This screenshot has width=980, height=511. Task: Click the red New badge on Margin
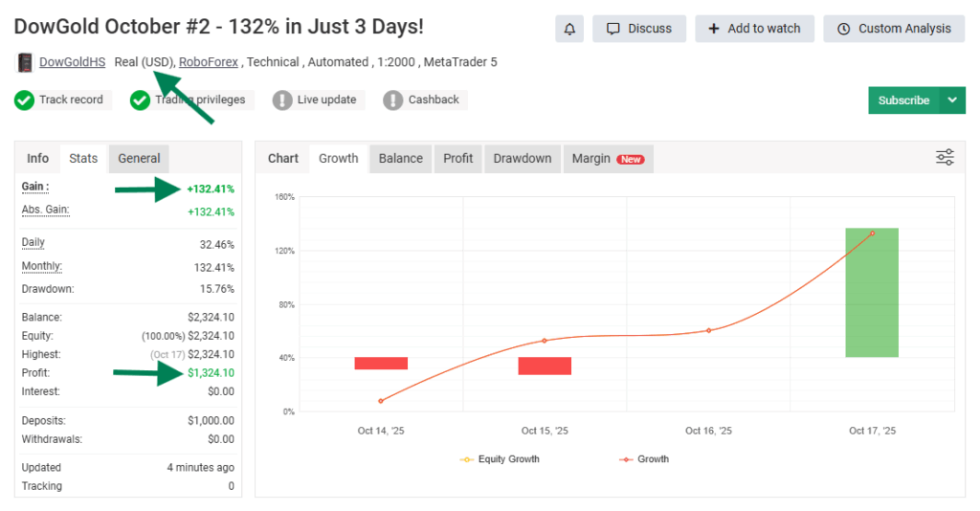tap(631, 160)
